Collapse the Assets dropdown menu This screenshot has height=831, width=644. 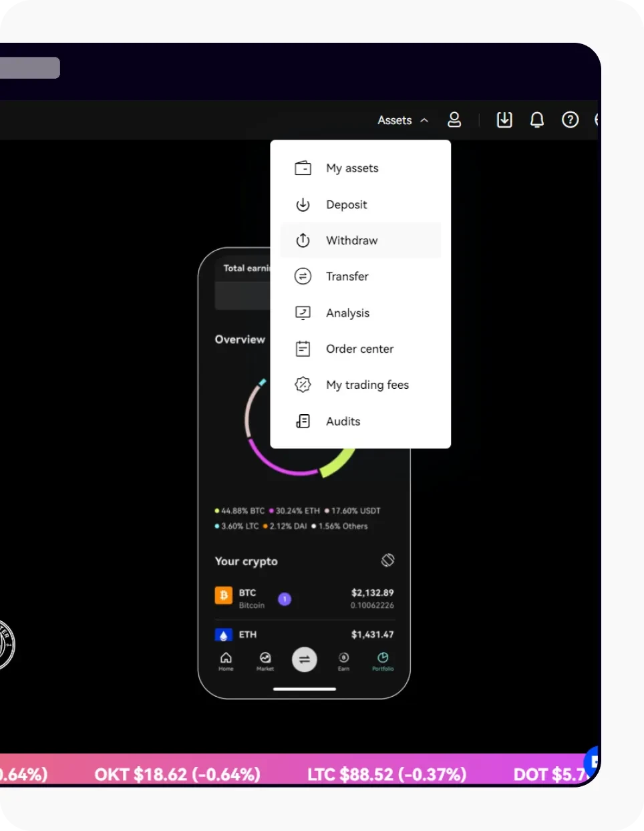pyautogui.click(x=402, y=120)
